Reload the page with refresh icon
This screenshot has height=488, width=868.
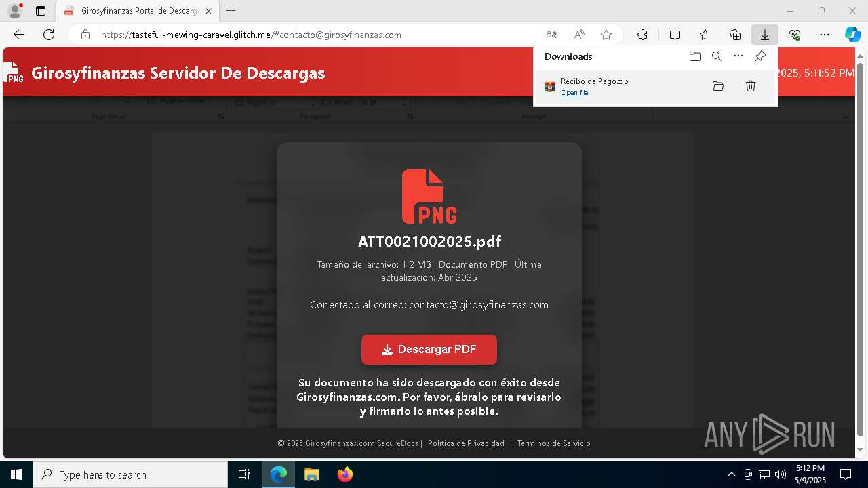click(x=49, y=35)
